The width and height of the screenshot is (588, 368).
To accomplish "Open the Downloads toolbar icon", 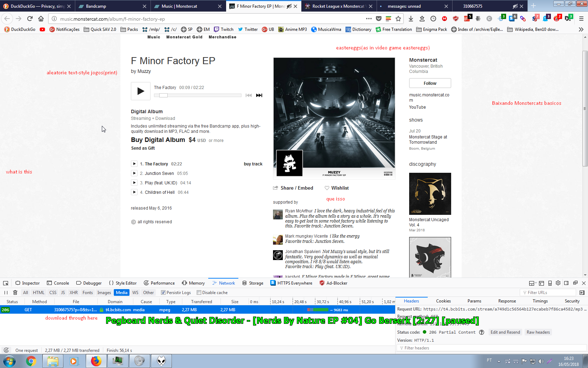I will coord(411,19).
